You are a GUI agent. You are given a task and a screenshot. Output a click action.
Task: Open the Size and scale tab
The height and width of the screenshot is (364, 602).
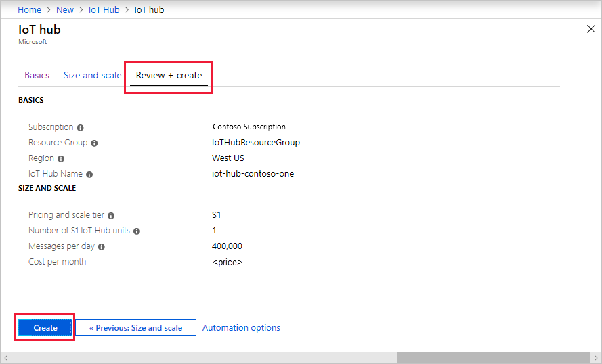(x=93, y=75)
